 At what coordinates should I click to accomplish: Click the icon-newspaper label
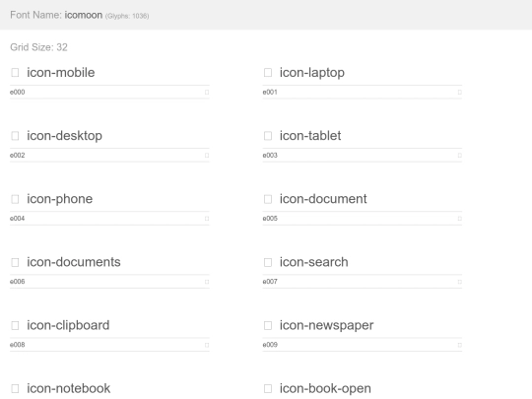pos(326,326)
